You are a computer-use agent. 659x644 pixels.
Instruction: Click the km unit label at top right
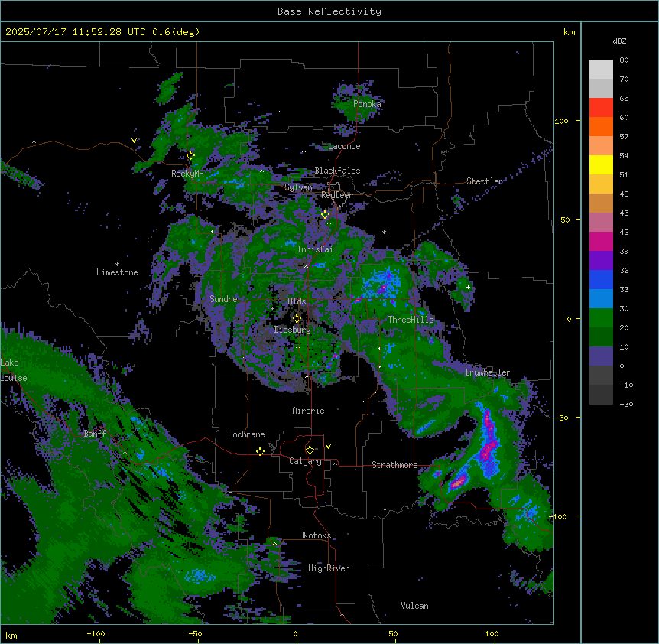click(569, 32)
